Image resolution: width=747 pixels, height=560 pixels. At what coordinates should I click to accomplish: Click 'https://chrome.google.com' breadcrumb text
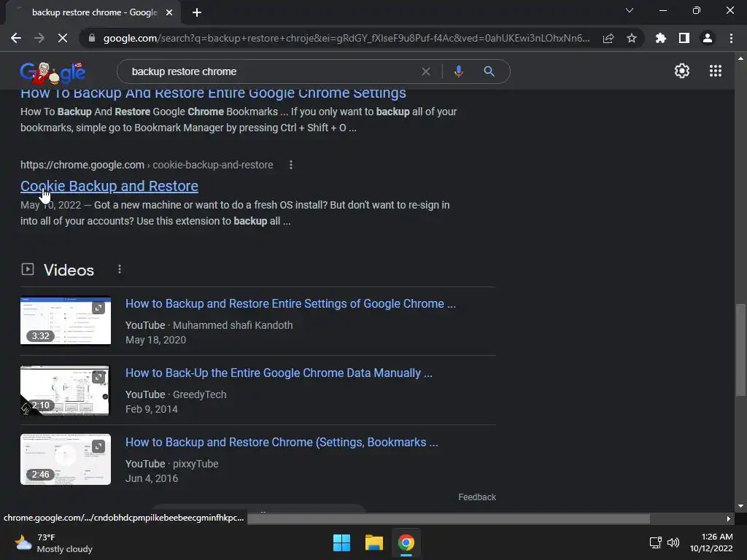82,165
